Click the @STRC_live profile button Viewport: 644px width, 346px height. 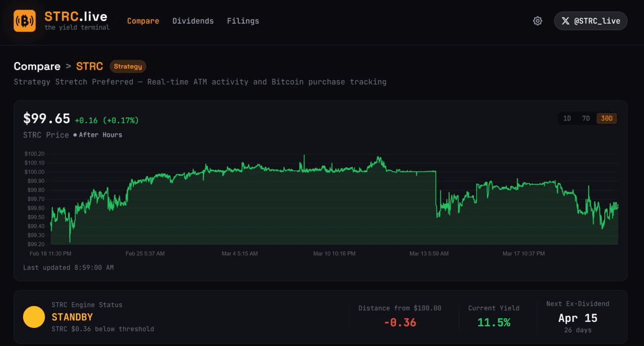point(591,21)
